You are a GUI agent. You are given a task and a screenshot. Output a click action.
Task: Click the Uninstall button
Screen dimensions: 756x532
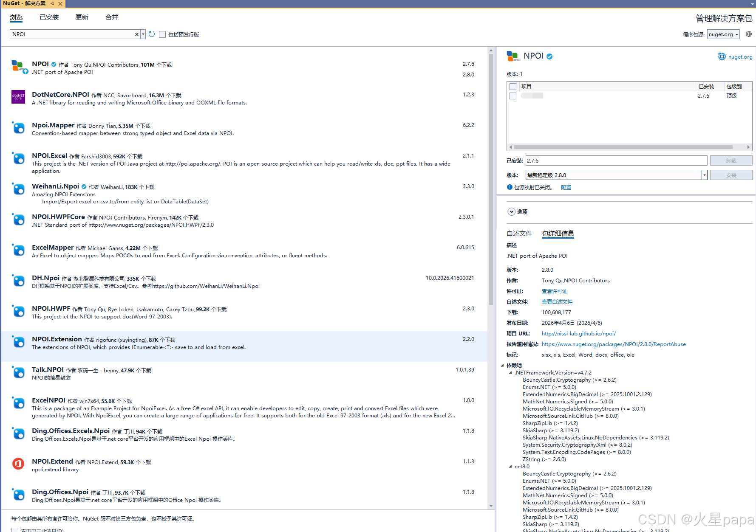point(731,160)
